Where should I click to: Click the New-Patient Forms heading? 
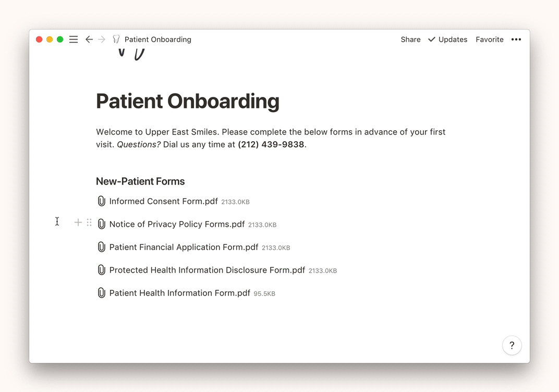pos(140,181)
